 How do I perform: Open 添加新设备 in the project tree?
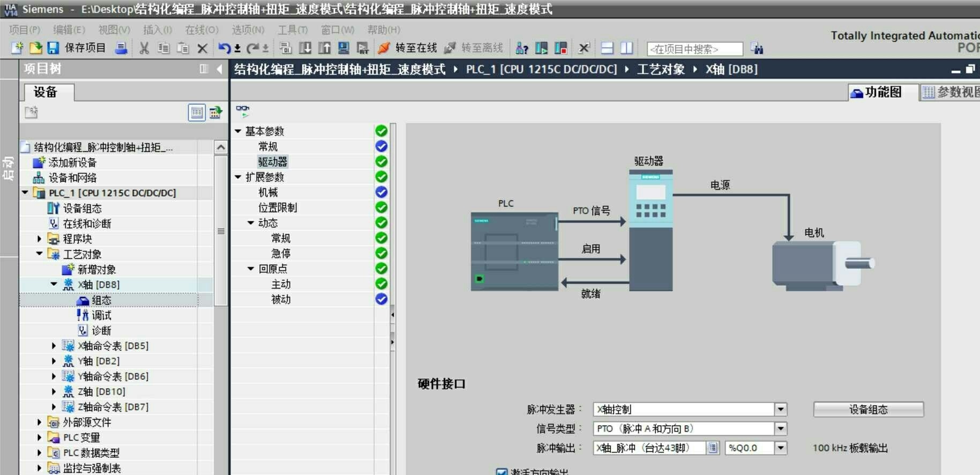click(72, 162)
